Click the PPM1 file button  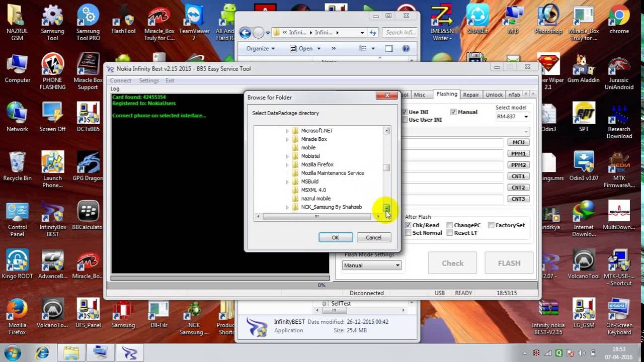[518, 154]
